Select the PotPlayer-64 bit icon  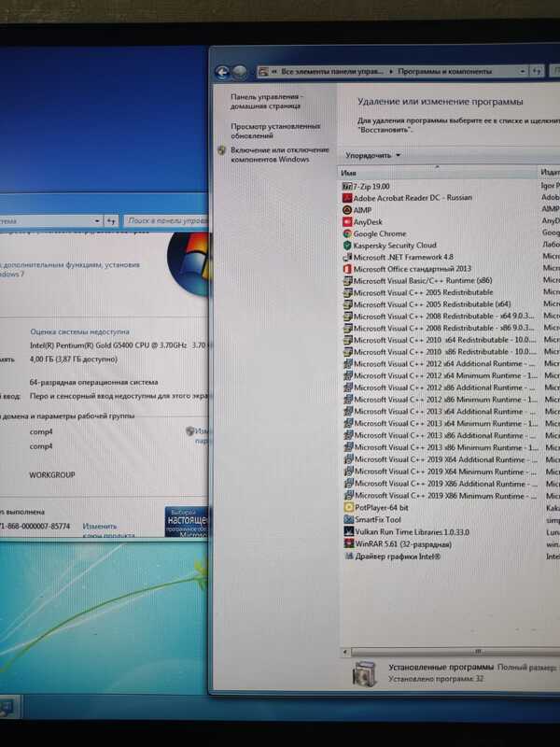coord(348,507)
